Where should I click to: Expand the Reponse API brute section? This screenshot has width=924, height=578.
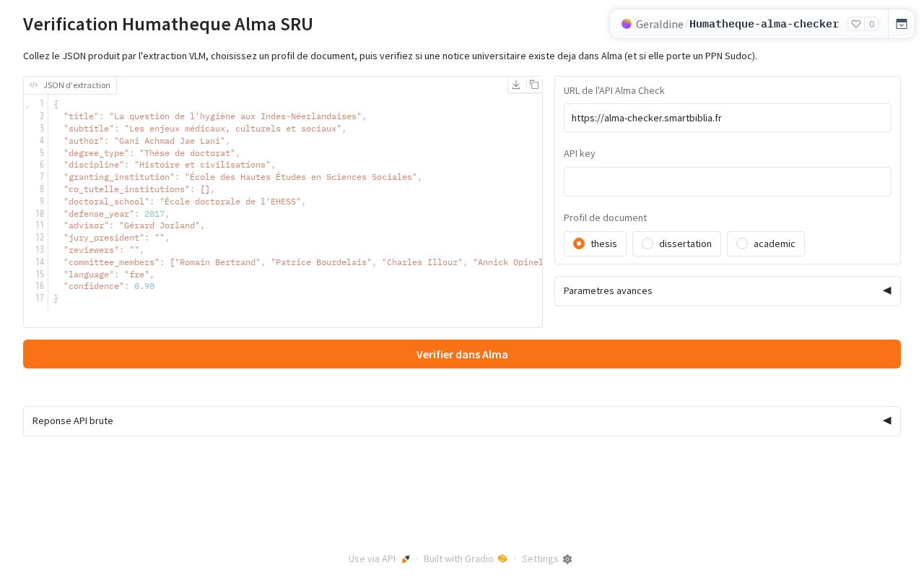(462, 421)
